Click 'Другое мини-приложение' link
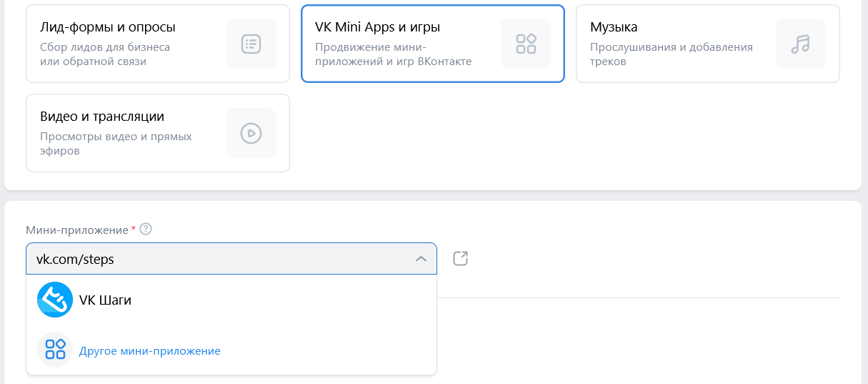This screenshot has width=868, height=384. 150,351
